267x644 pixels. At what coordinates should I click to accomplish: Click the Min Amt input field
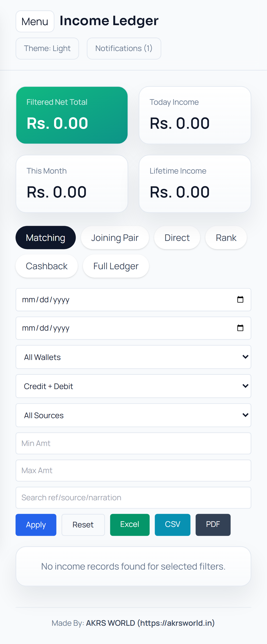[x=133, y=443]
